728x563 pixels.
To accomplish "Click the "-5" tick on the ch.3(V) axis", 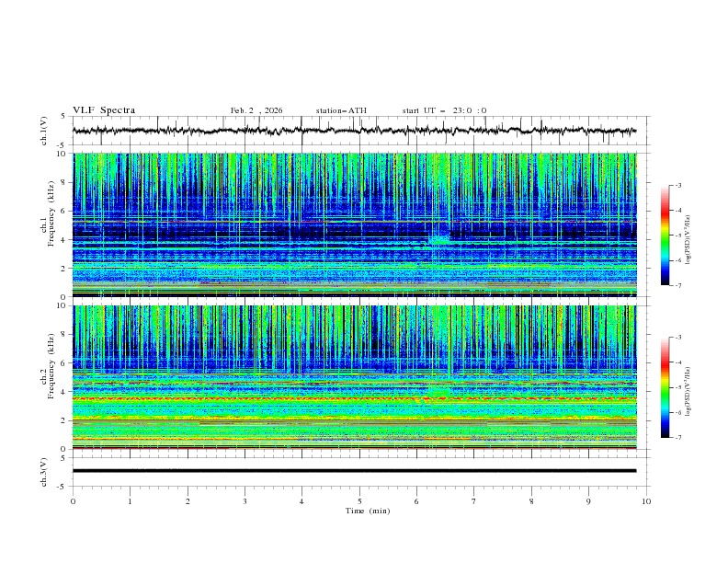I will pyautogui.click(x=61, y=487).
